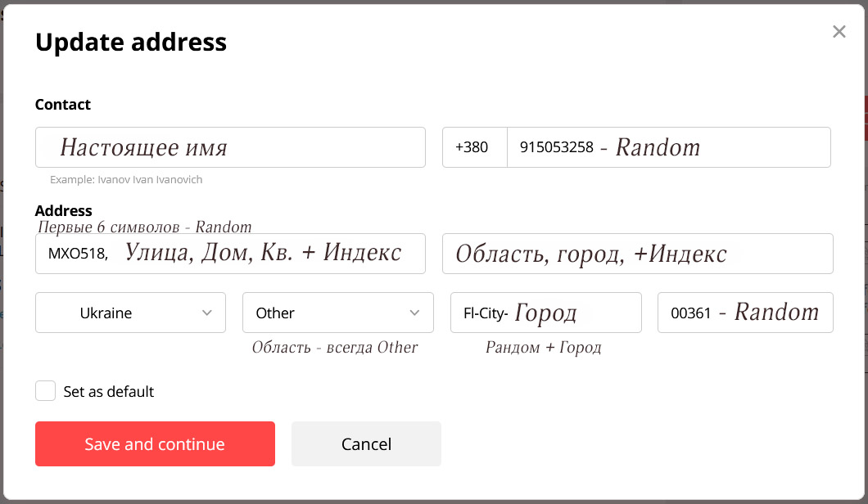Click the Set as default label text
The height and width of the screenshot is (504, 868).
(x=108, y=392)
